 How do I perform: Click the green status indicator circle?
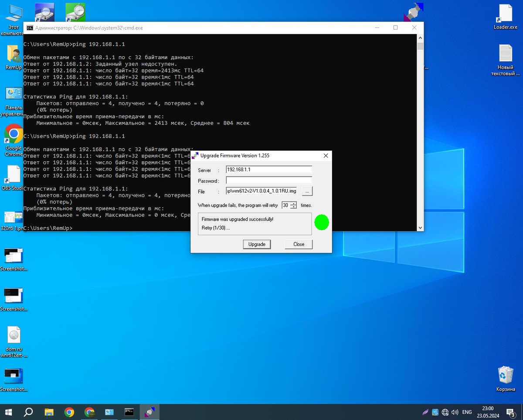(322, 222)
